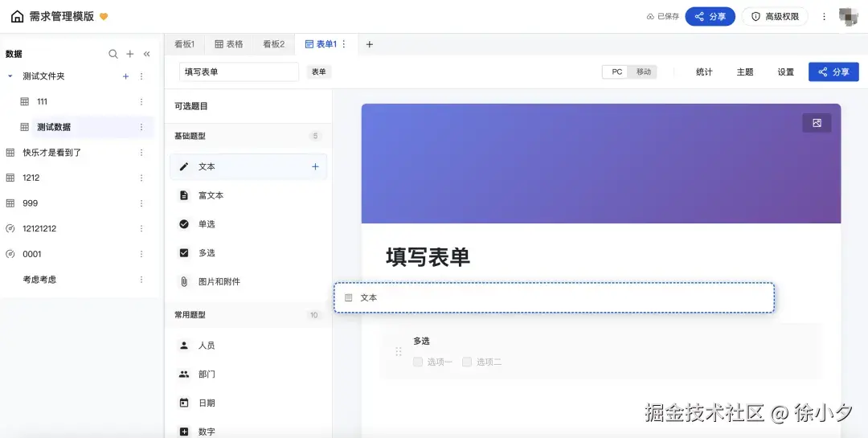Open more options for 测试文件夹
Viewport: 868px width, 438px height.
tap(141, 76)
